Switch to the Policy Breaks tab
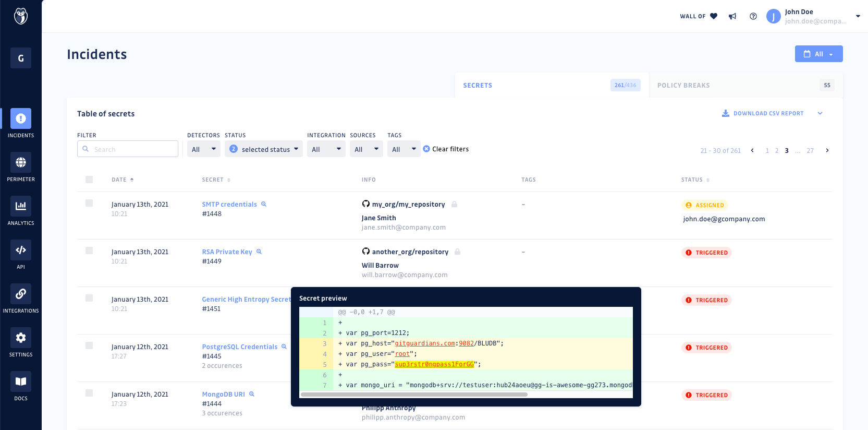This screenshot has width=868, height=430. click(x=746, y=85)
